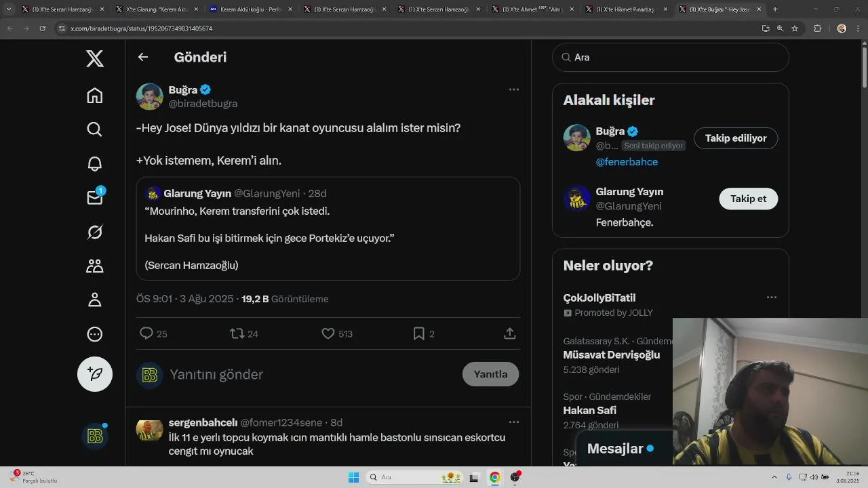
Task: Click the Ara search field on X
Action: [671, 58]
